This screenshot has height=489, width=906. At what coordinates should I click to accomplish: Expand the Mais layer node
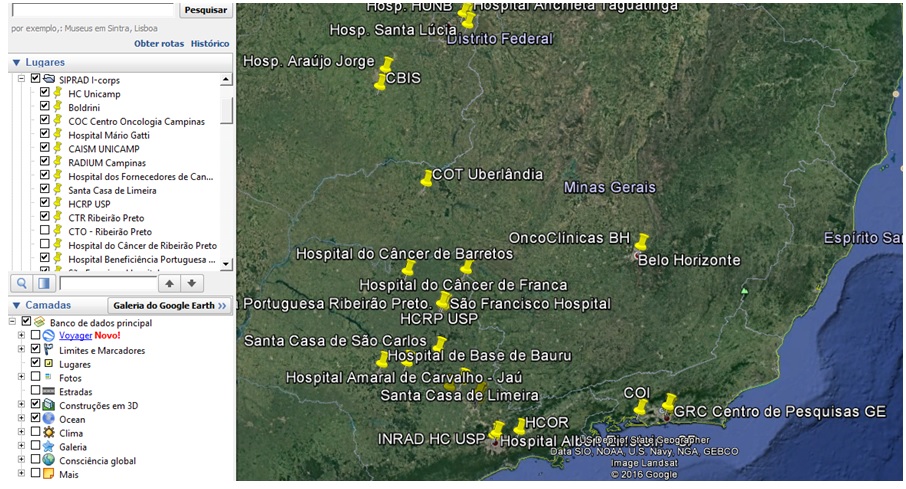tap(21, 473)
